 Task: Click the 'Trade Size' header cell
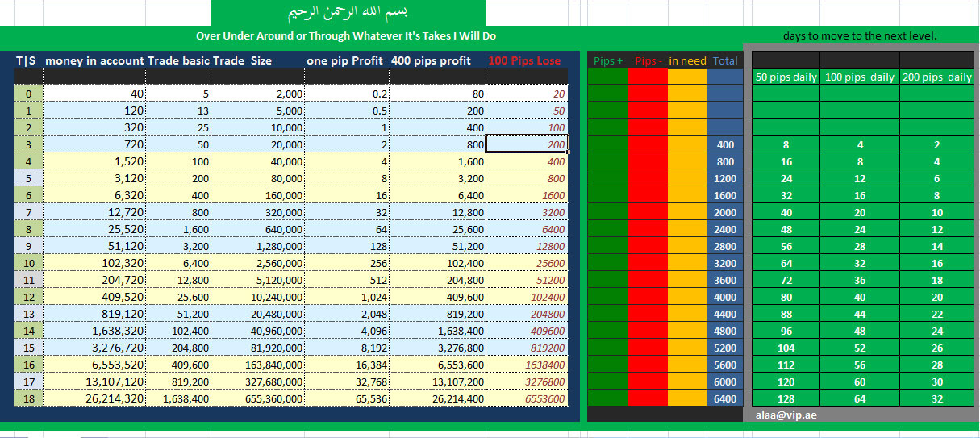click(x=258, y=60)
